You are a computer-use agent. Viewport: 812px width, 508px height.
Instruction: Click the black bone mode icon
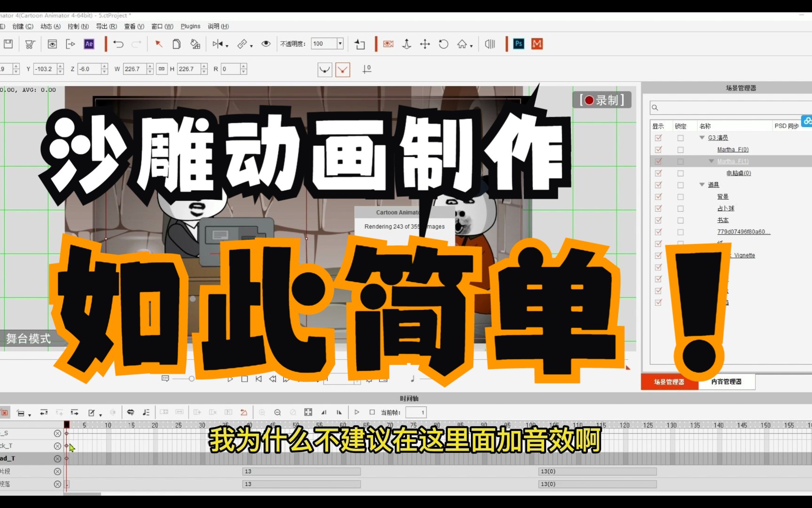click(325, 70)
